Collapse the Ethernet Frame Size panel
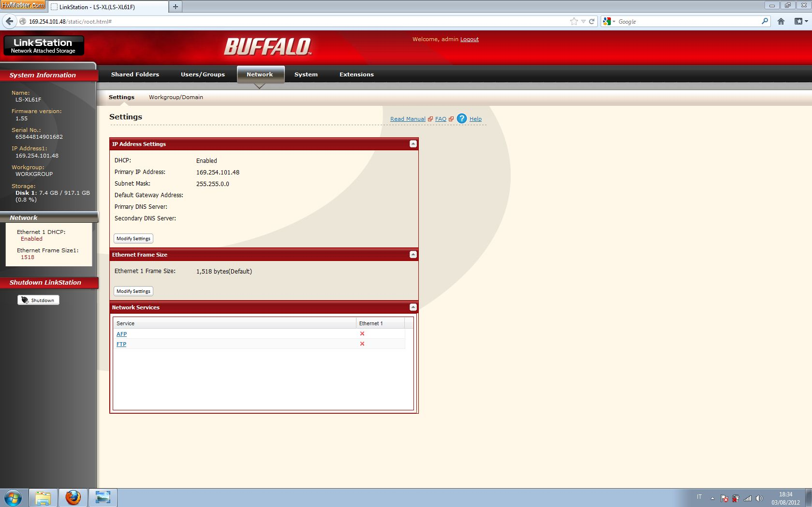 [413, 255]
